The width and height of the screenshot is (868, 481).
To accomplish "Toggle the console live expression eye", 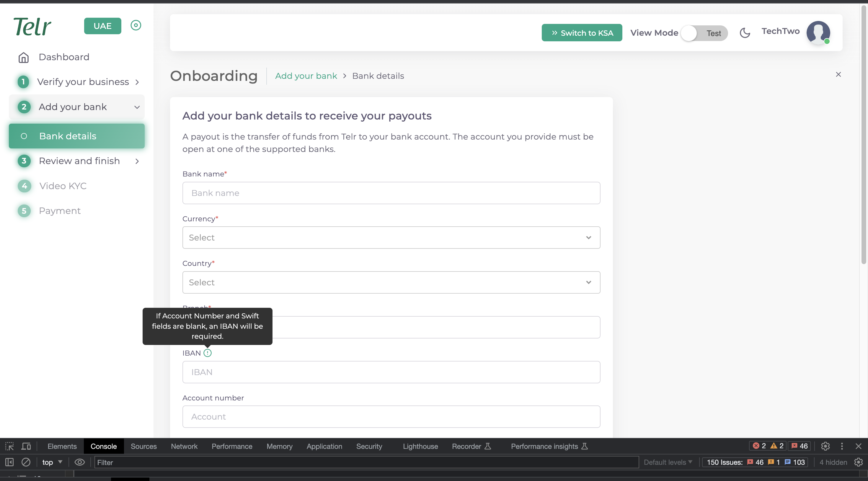I will pos(79,462).
